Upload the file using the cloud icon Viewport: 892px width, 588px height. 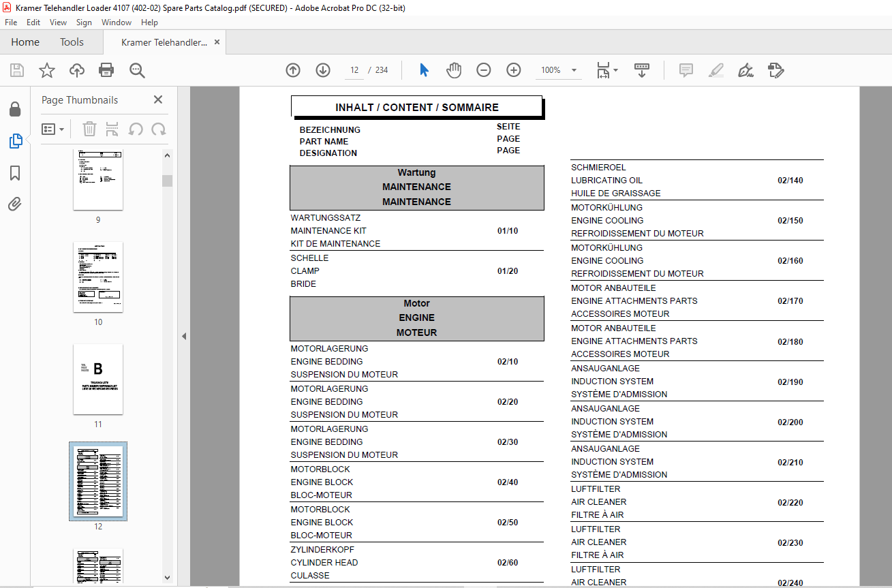pyautogui.click(x=77, y=70)
